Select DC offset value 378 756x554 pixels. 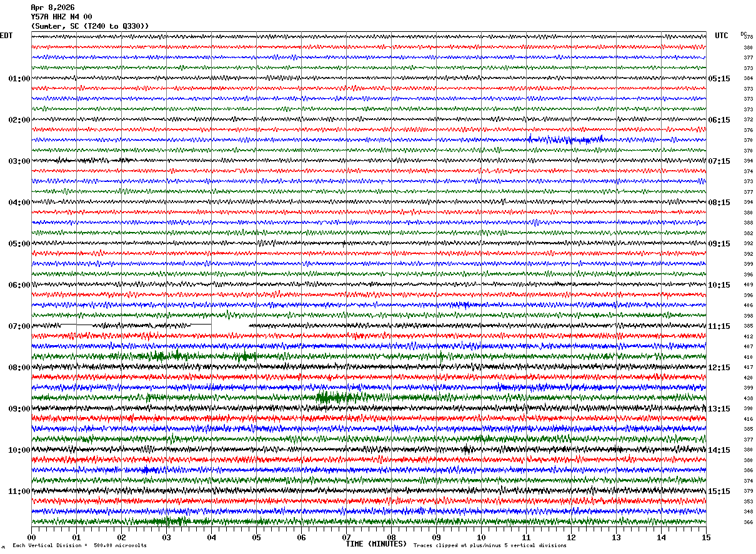pyautogui.click(x=748, y=37)
